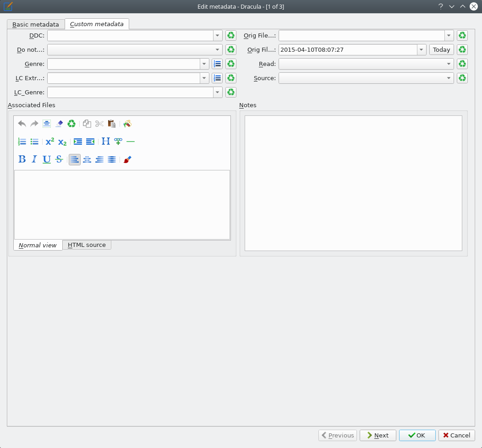Click the help question mark in title bar
482x448 pixels.
[x=440, y=6]
